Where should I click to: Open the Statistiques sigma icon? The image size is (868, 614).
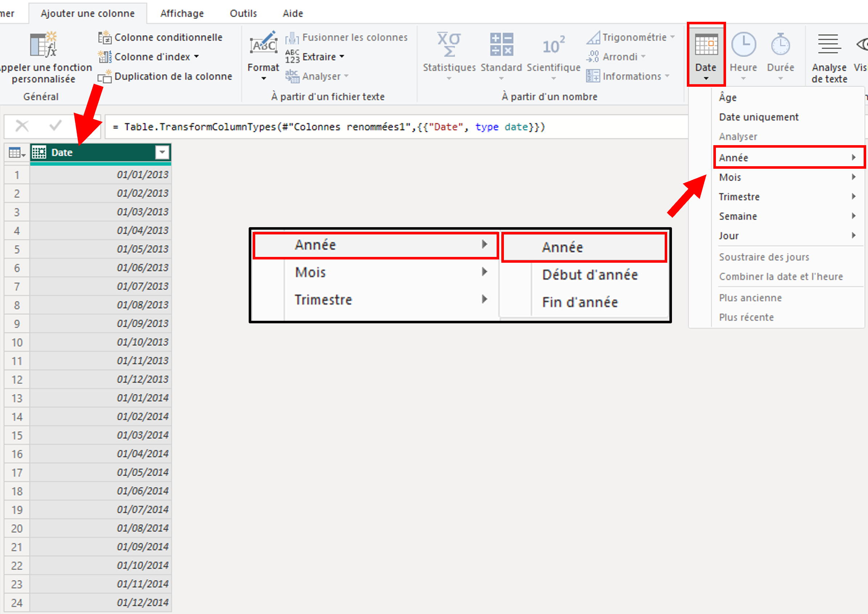click(449, 45)
